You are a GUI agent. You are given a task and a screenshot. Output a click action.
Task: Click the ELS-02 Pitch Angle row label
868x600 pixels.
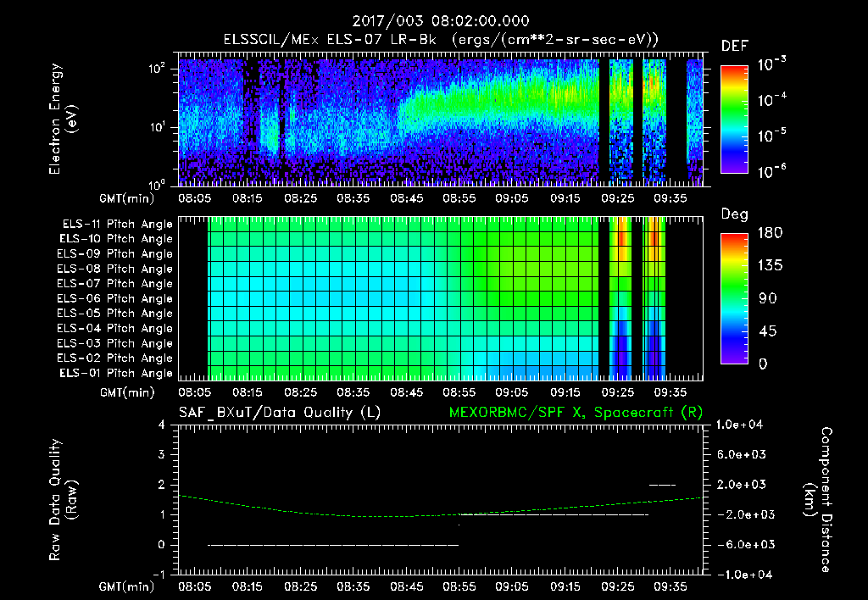[x=115, y=358]
